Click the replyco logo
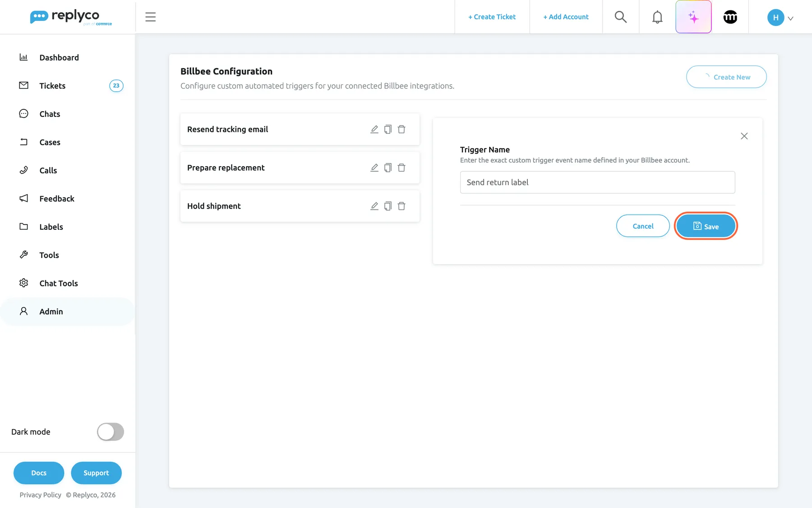 [71, 17]
